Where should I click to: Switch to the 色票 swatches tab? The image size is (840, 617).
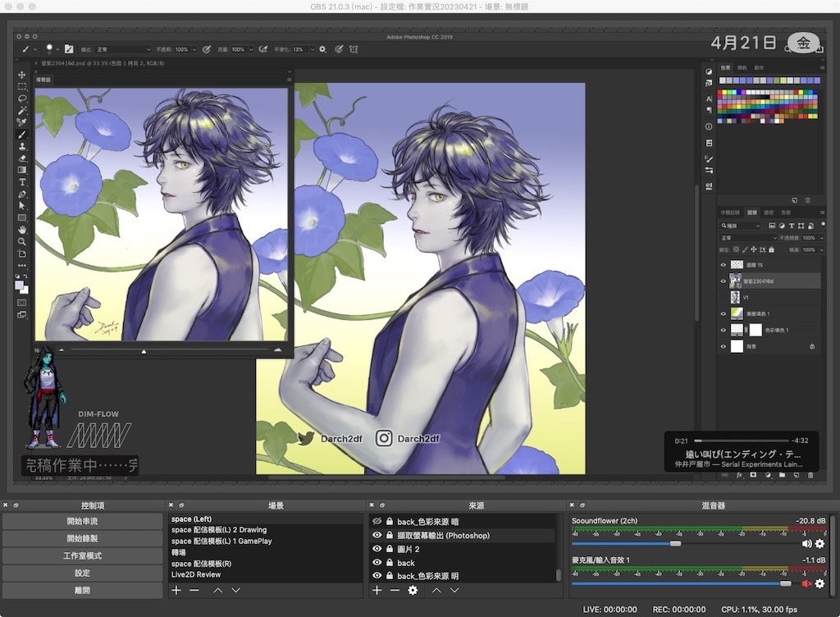click(725, 68)
